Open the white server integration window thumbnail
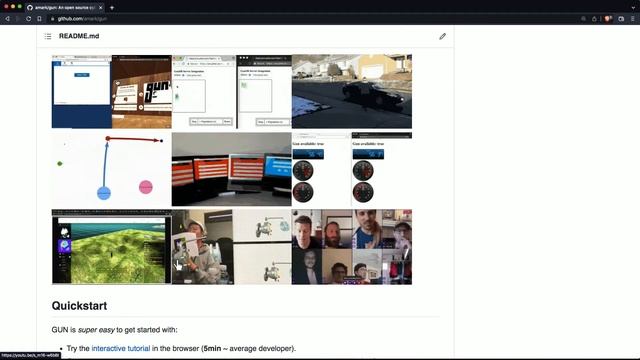640x360 pixels. point(204,91)
